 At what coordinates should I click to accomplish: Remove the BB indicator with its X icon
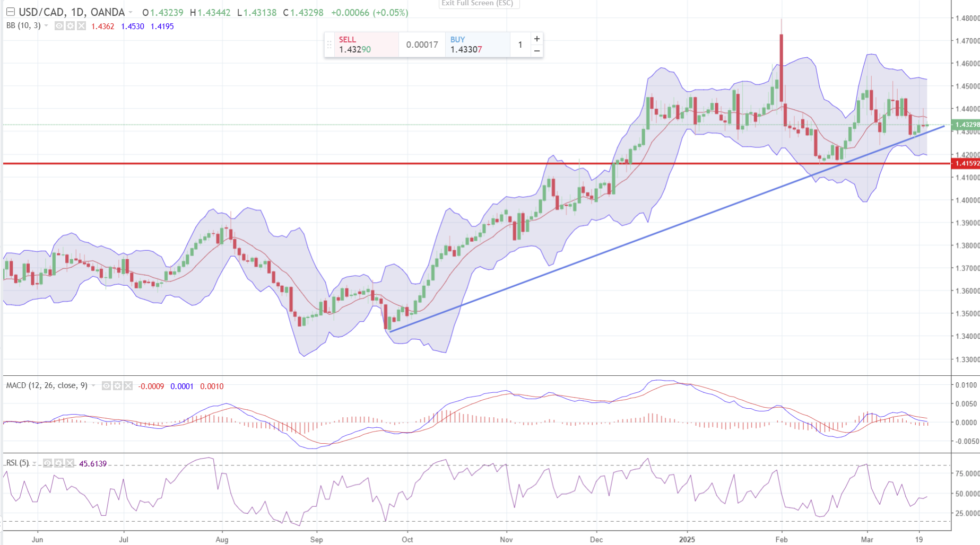[81, 26]
